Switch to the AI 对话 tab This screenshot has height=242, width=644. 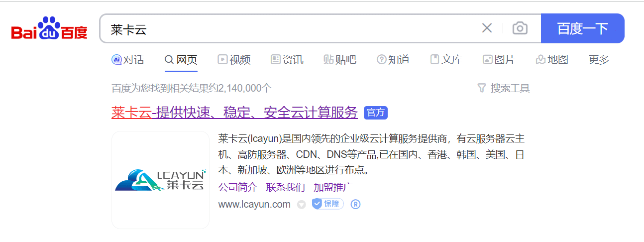[128, 60]
